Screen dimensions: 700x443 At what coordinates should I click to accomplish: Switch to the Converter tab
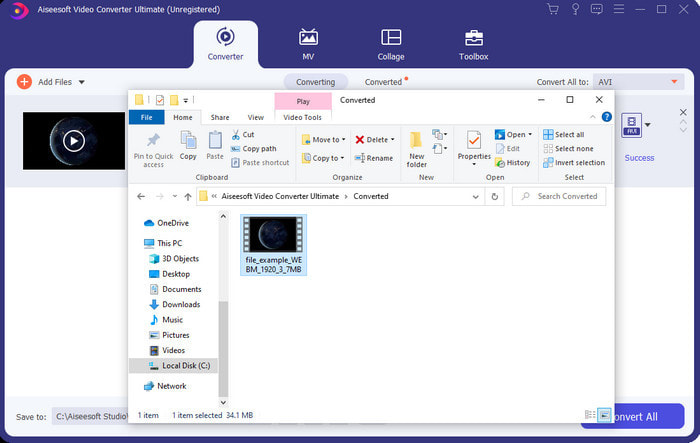pos(225,44)
